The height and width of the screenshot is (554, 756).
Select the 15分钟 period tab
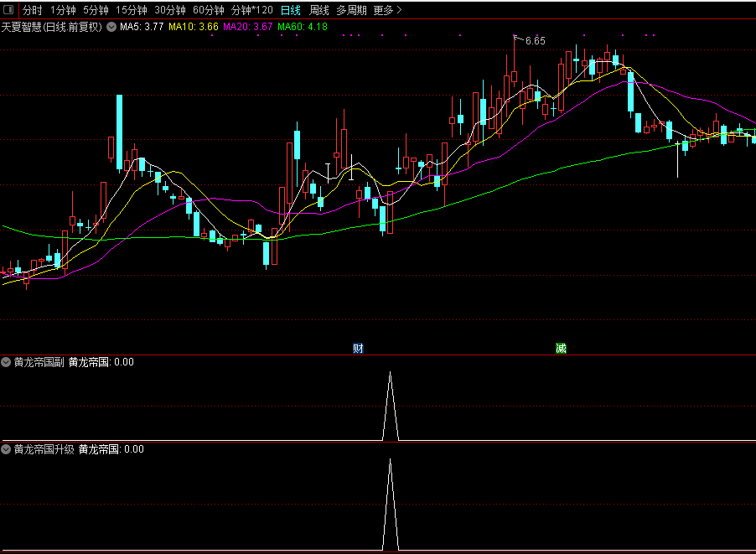click(132, 10)
